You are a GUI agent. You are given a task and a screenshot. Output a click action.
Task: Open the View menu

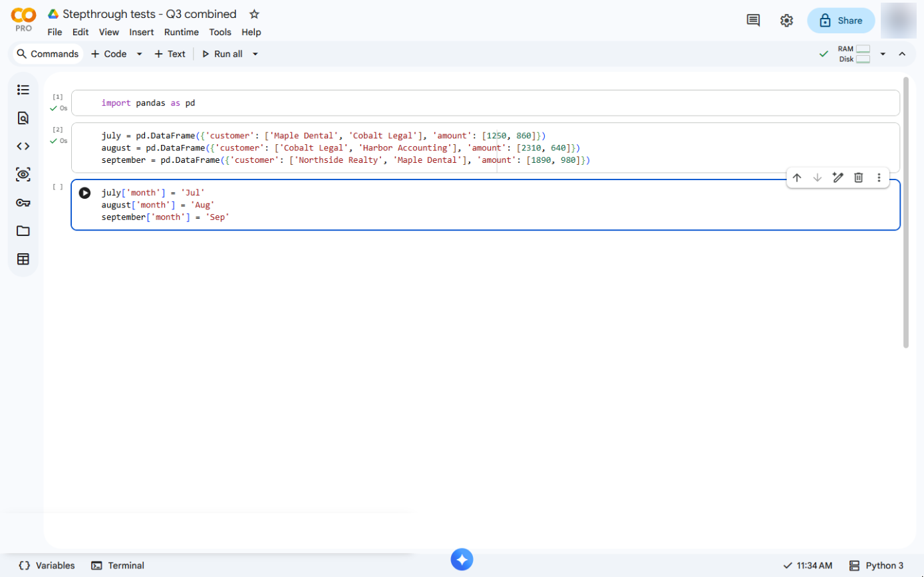[x=109, y=32]
